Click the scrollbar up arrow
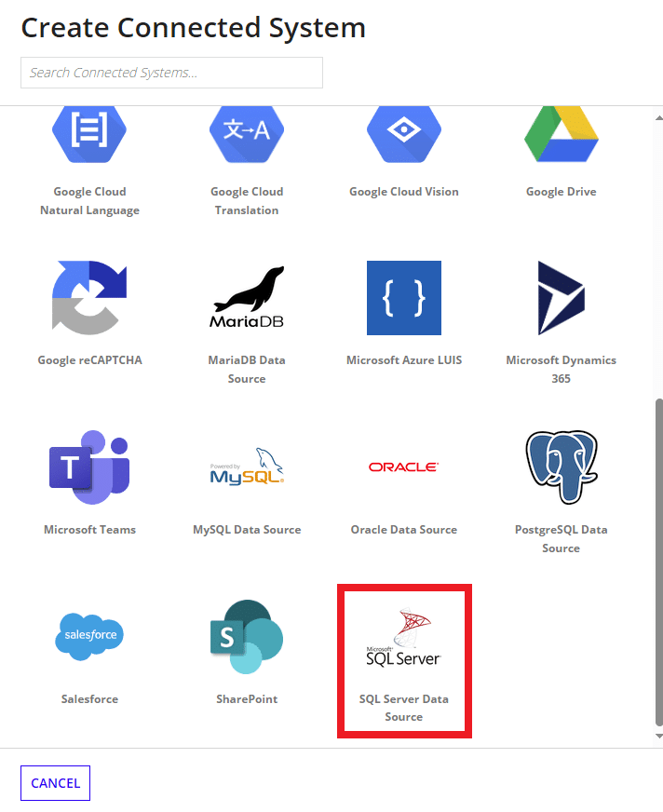This screenshot has height=812, width=663. pyautogui.click(x=659, y=117)
